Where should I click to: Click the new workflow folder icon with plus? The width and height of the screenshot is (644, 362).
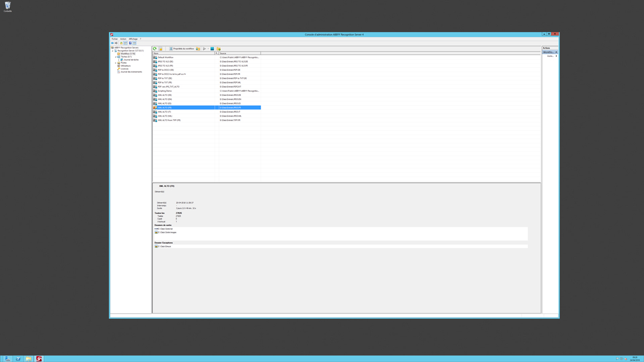(218, 49)
